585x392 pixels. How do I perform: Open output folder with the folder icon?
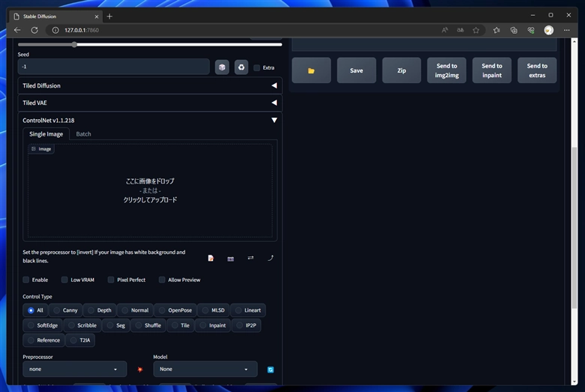coord(311,70)
